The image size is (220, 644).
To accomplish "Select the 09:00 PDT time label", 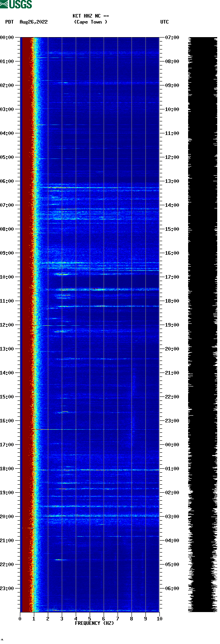I will (7, 253).
